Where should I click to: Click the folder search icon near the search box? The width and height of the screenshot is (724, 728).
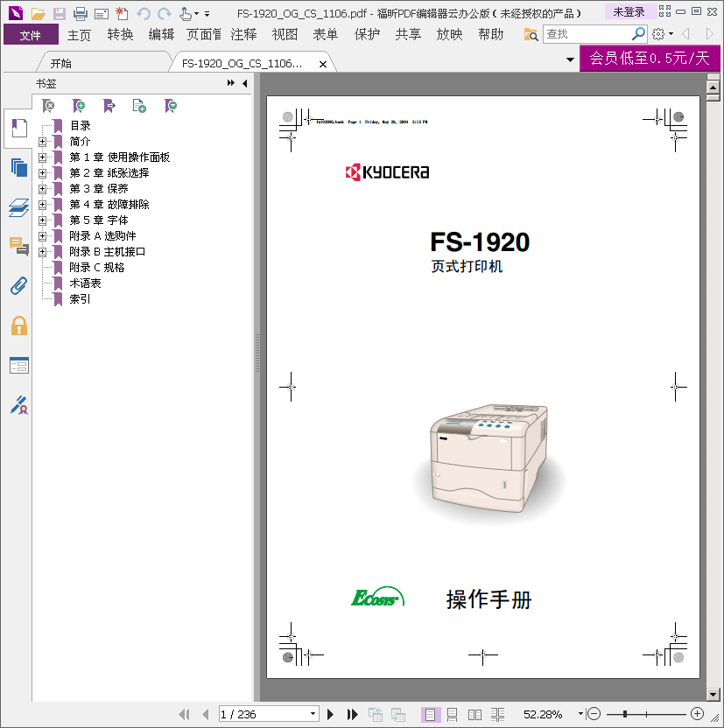coord(531,34)
